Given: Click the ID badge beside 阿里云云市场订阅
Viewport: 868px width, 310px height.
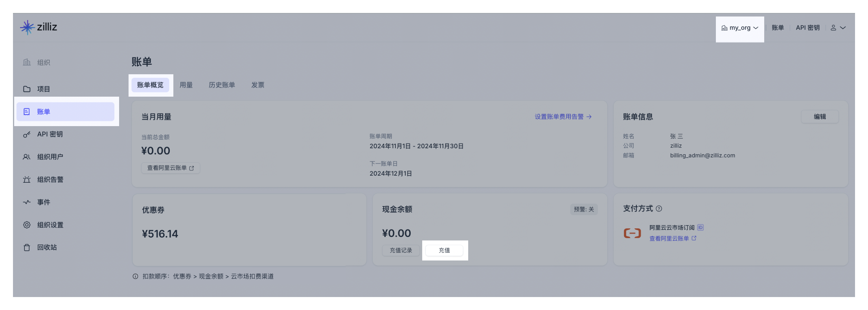Looking at the screenshot, I should pos(701,227).
